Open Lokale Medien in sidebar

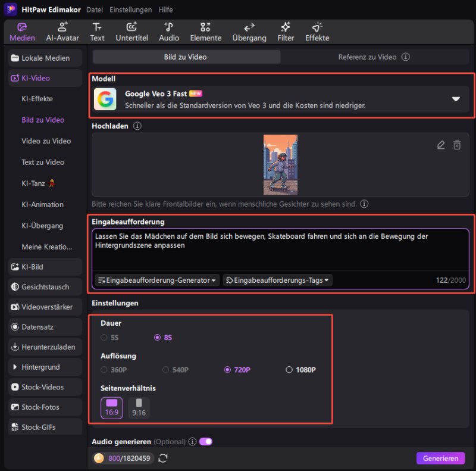pyautogui.click(x=45, y=58)
